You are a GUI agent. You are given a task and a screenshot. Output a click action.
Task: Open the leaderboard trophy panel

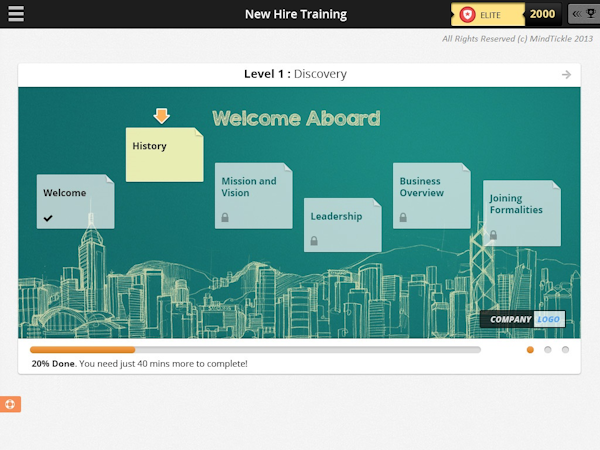[x=584, y=14]
